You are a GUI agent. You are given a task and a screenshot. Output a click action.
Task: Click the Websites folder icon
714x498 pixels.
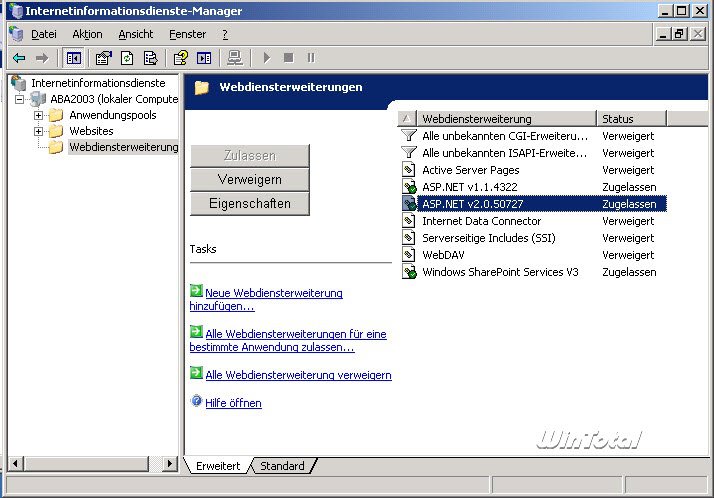click(56, 131)
